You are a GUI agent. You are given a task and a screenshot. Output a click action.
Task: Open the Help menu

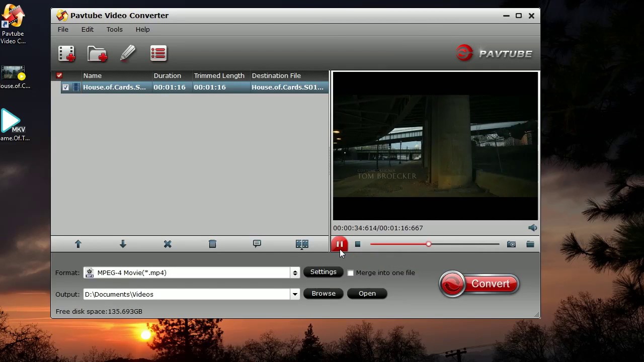pos(143,29)
